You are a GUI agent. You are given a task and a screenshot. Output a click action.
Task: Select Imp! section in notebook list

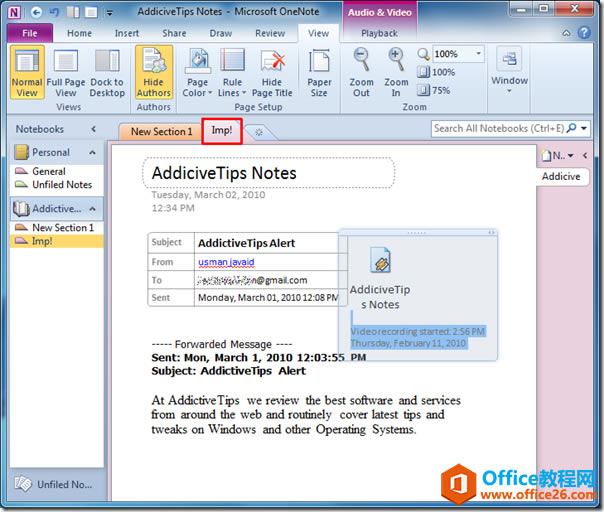(57, 241)
